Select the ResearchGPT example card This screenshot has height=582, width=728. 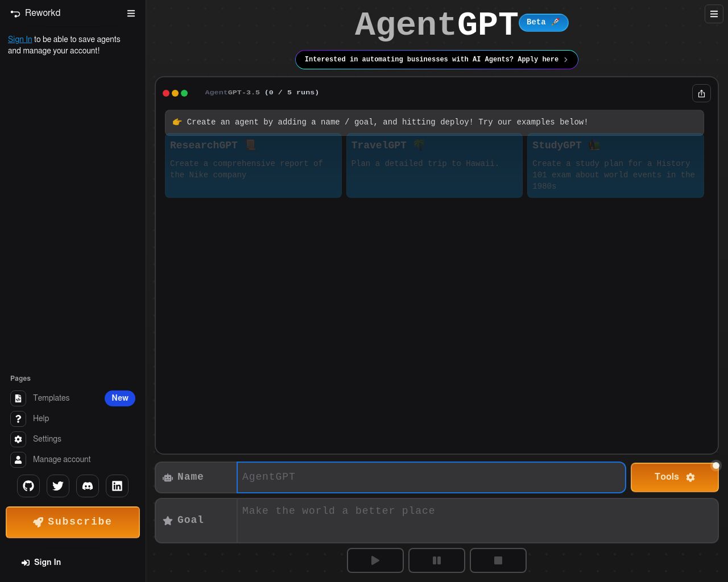click(x=253, y=165)
